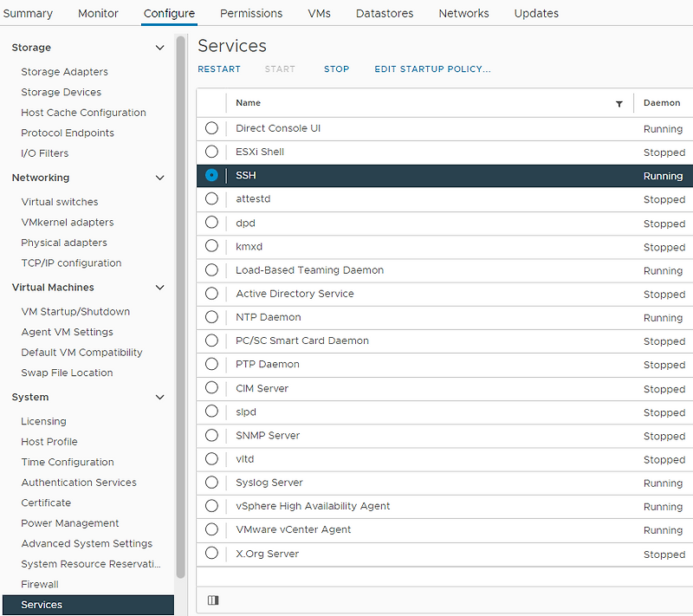Open I/O Filters in the sidebar
The width and height of the screenshot is (693, 616).
point(45,152)
